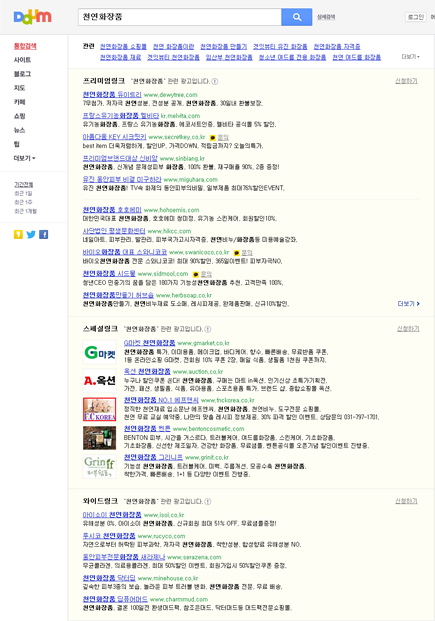This screenshot has height=621, width=435.
Task: Share via the Twitter bird icon
Action: click(x=31, y=234)
